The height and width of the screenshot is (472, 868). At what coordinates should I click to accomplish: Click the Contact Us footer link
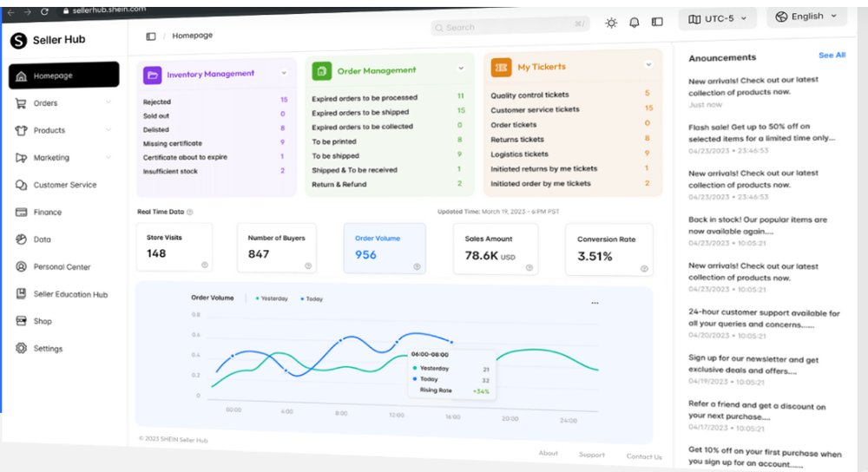[644, 456]
